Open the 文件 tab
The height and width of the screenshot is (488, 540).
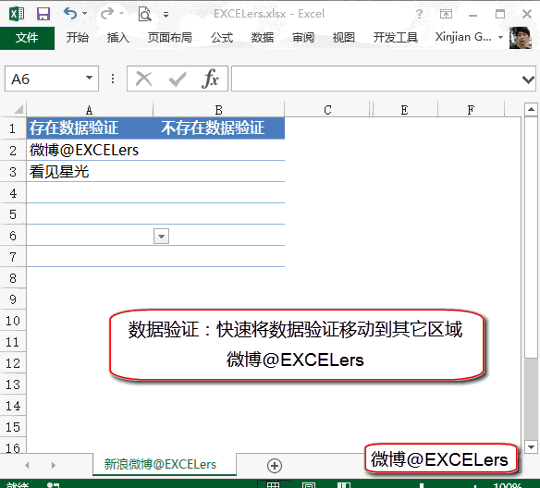pos(27,38)
